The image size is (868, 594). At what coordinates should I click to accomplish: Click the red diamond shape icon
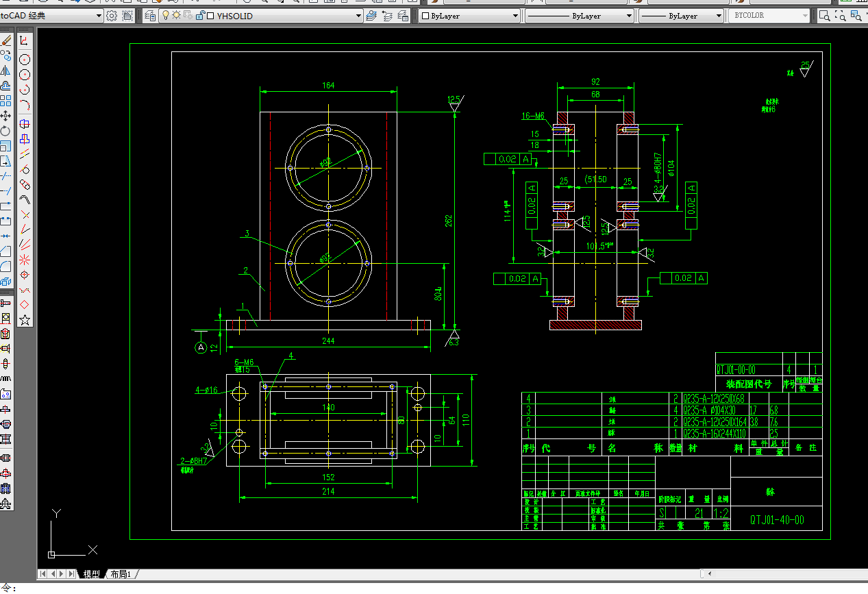coord(25,305)
